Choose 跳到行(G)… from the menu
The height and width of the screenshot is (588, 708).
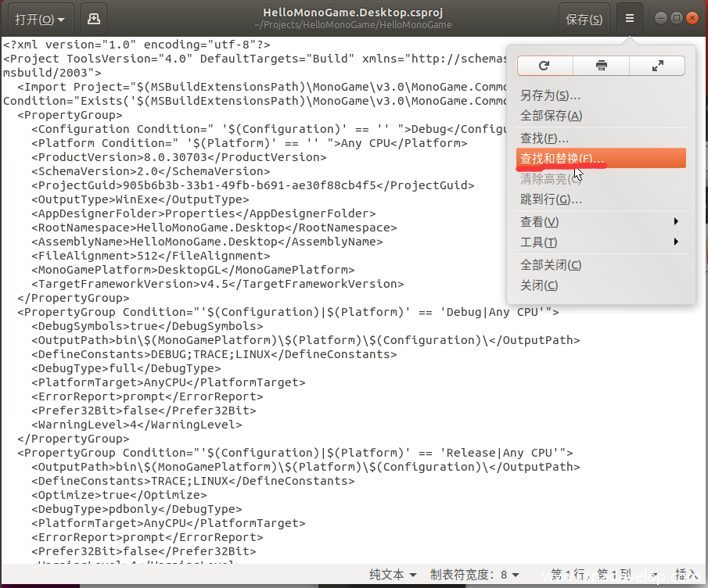pyautogui.click(x=551, y=199)
